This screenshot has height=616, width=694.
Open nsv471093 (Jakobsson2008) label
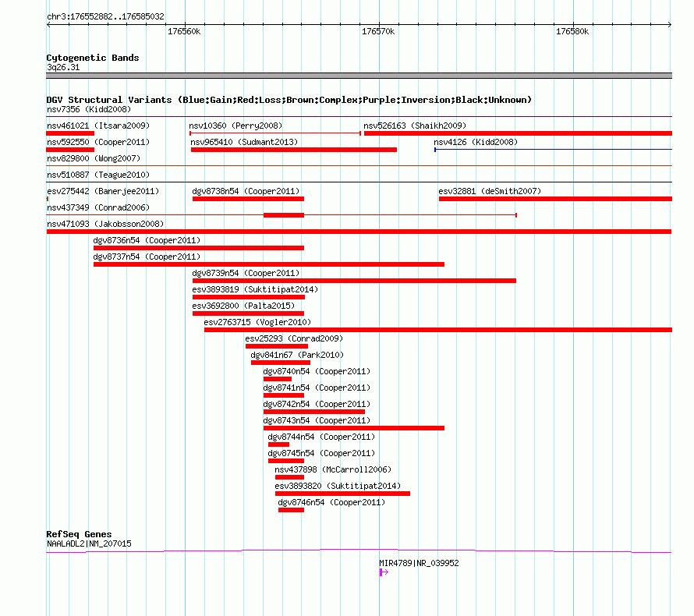coord(105,224)
